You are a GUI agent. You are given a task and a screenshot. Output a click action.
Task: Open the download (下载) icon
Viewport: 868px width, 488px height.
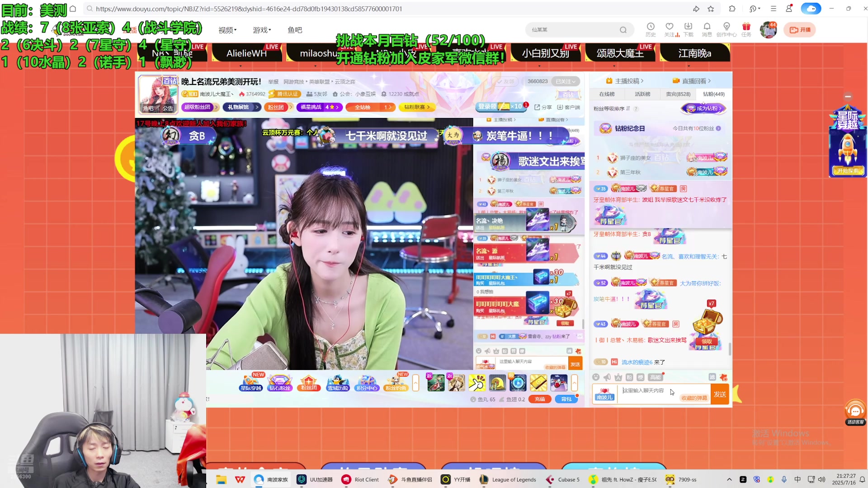coord(688,29)
